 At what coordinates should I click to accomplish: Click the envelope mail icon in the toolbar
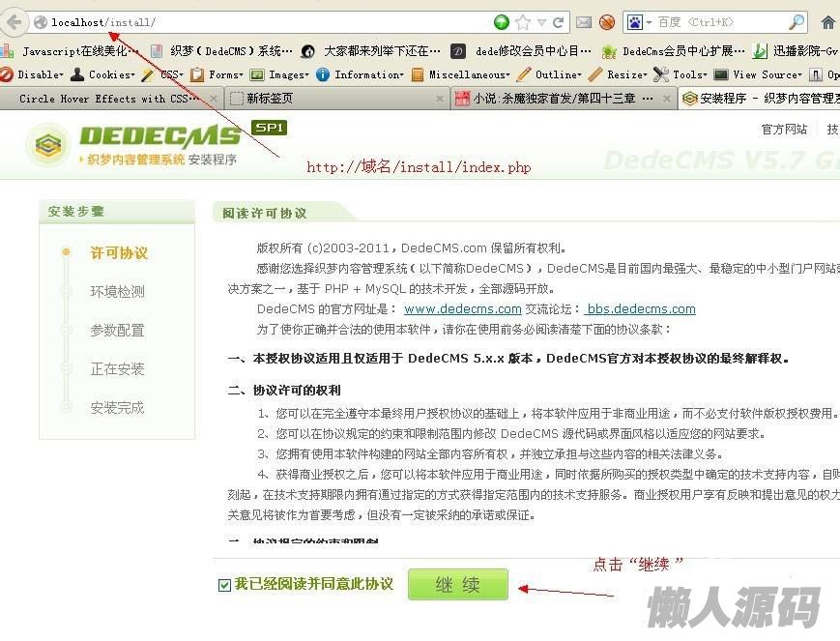pyautogui.click(x=584, y=22)
